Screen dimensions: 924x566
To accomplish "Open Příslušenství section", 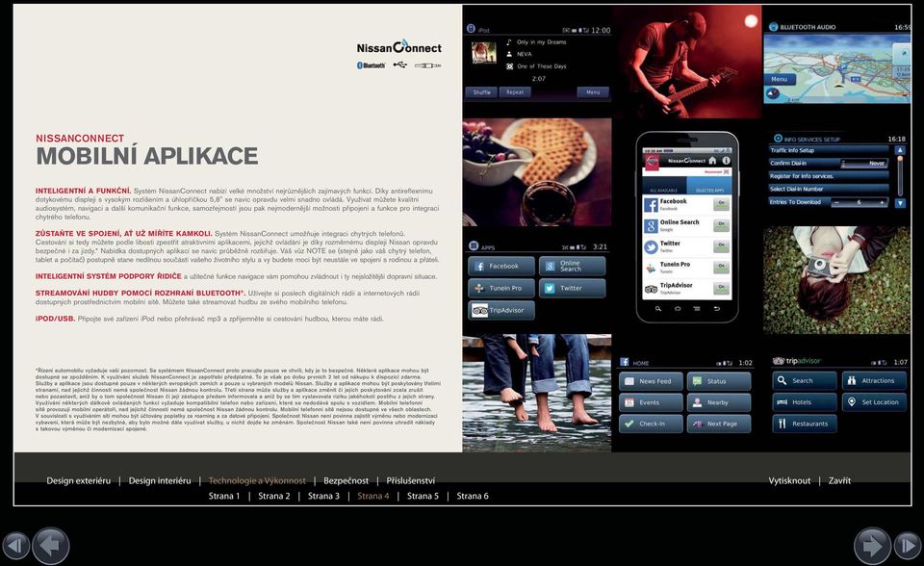I will pyautogui.click(x=411, y=480).
